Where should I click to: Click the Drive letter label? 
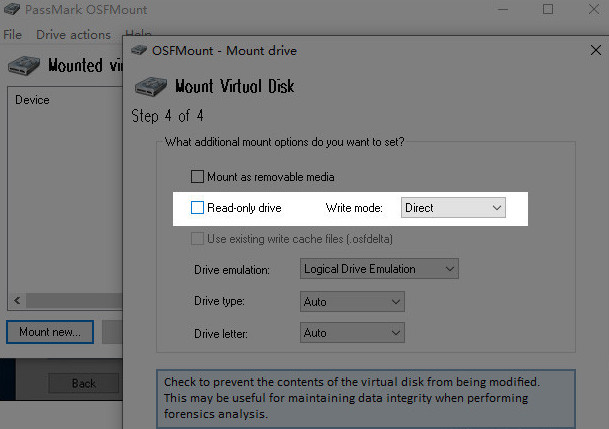221,333
